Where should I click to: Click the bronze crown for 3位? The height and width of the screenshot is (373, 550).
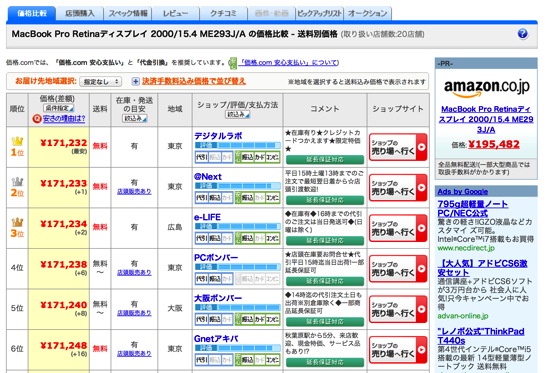coord(17,222)
